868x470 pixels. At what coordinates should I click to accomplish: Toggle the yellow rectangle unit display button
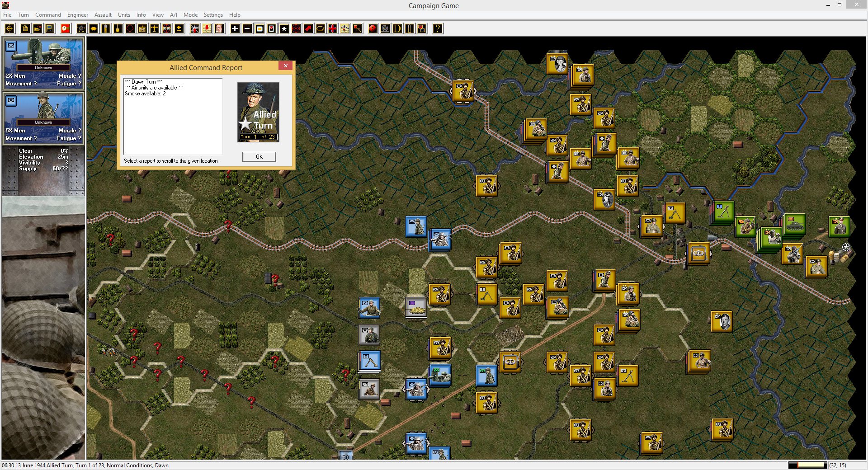259,28
